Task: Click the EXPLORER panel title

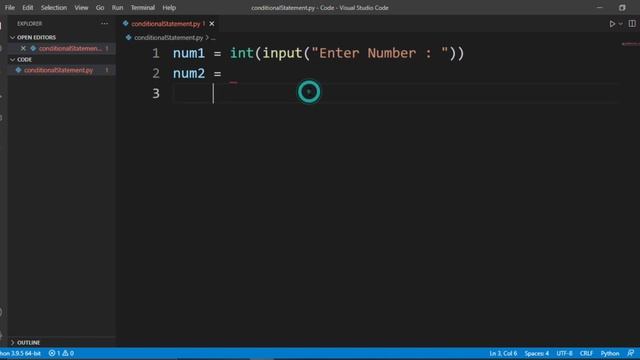Action: coord(29,24)
